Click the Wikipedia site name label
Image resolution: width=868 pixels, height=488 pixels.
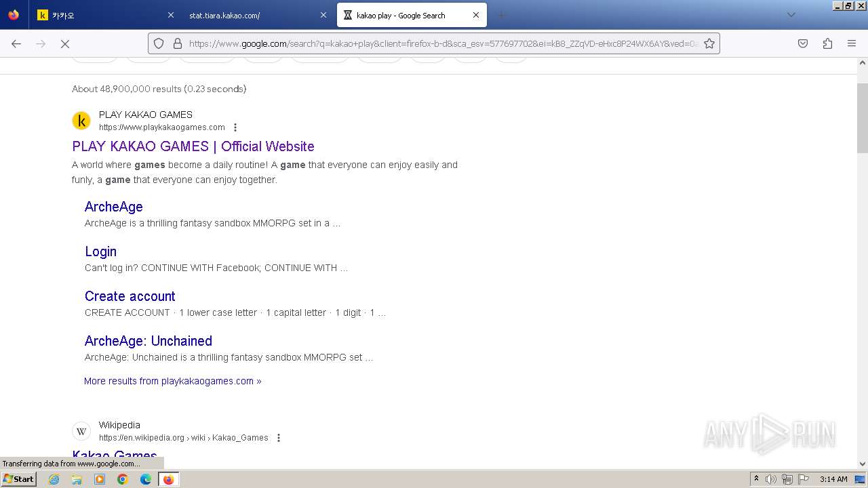[119, 425]
